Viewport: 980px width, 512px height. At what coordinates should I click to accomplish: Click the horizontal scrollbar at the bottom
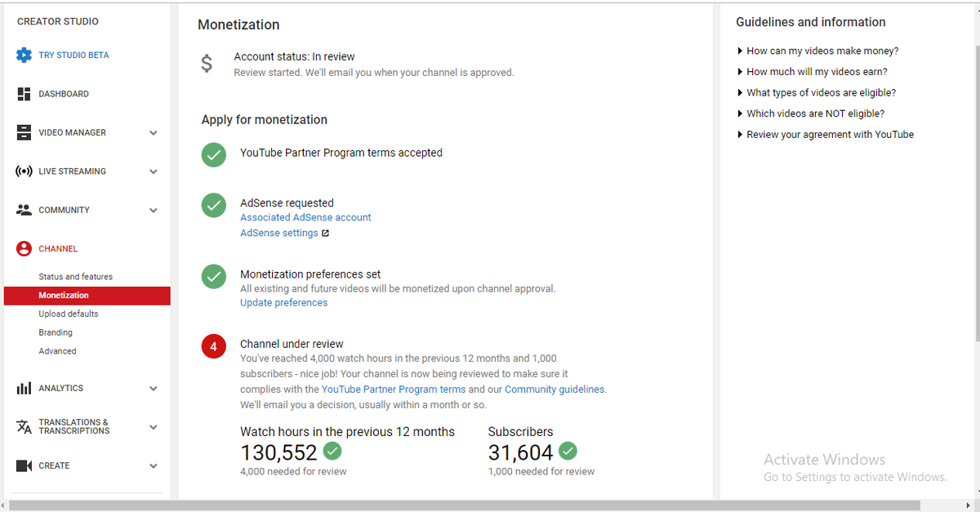coord(464,505)
